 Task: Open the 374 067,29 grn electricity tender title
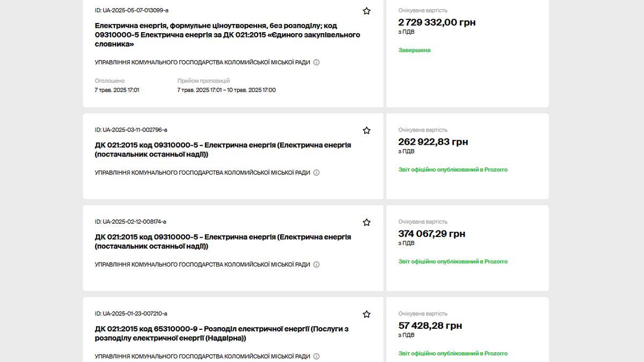(223, 241)
